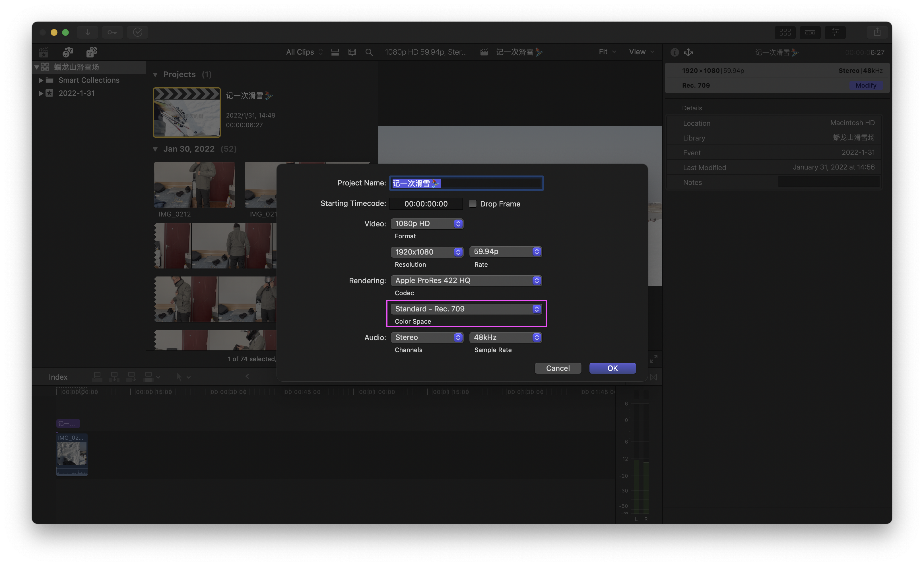Open the photos and audio sidebar
Image resolution: width=924 pixels, height=566 pixels.
pos(67,52)
